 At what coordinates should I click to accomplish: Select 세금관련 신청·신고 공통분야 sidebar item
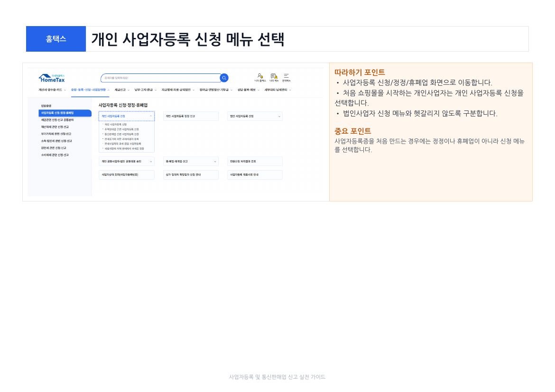(57, 120)
